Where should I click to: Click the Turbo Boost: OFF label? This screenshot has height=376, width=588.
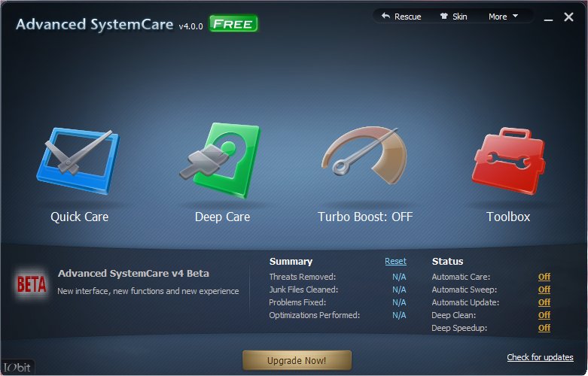(365, 217)
